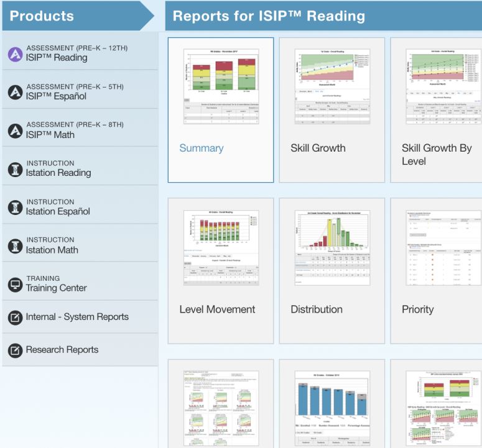Click Skill Growth By Level thumbnail
Viewport: 482px width, 448px height.
(x=443, y=86)
